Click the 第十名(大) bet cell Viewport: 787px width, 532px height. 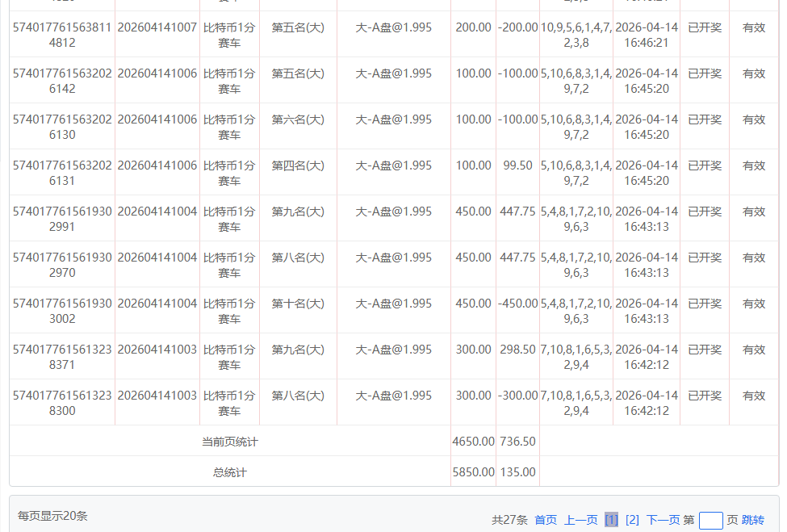pyautogui.click(x=298, y=304)
